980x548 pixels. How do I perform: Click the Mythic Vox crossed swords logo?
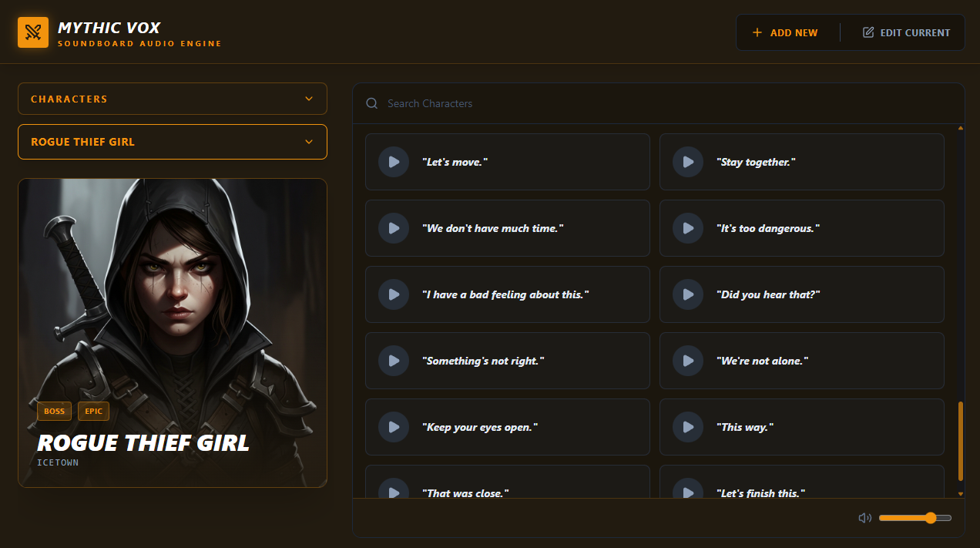[x=33, y=32]
